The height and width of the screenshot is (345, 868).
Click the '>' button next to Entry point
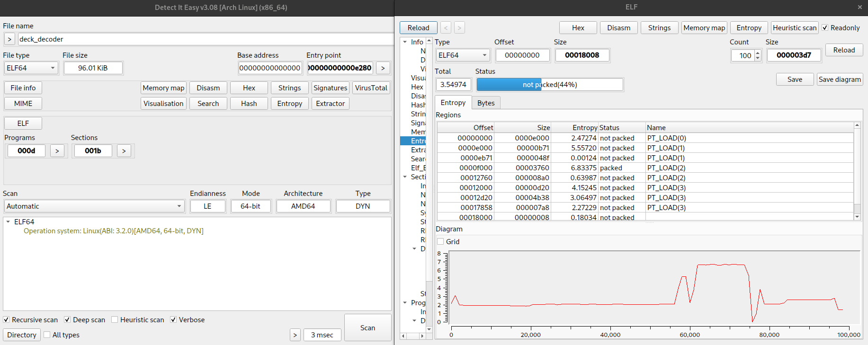pyautogui.click(x=383, y=68)
